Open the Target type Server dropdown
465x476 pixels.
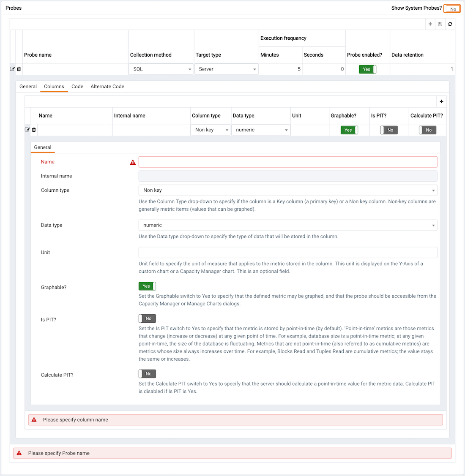coord(227,69)
